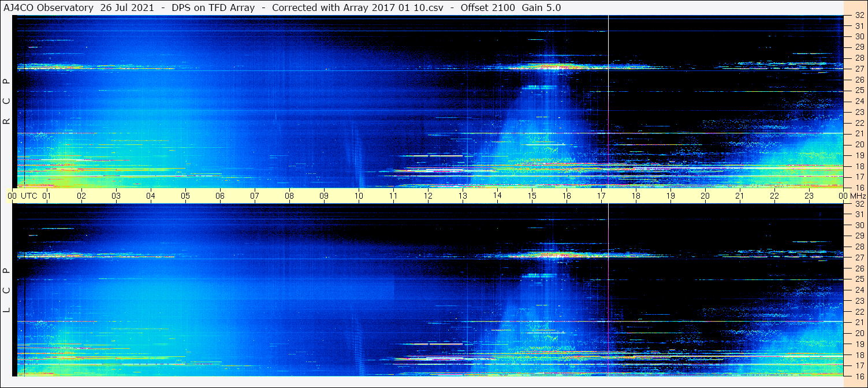Click the 28 frequency label in RCP panel
This screenshot has width=868, height=388.
(859, 58)
